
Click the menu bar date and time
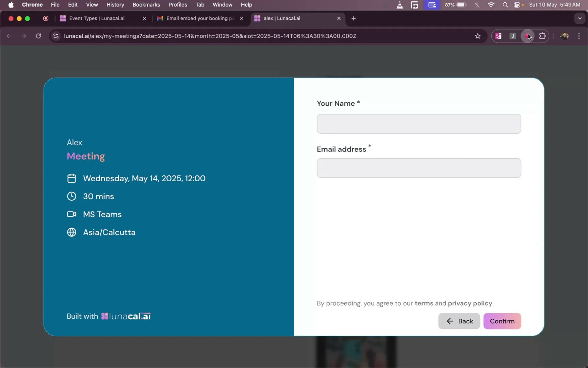pyautogui.click(x=555, y=5)
